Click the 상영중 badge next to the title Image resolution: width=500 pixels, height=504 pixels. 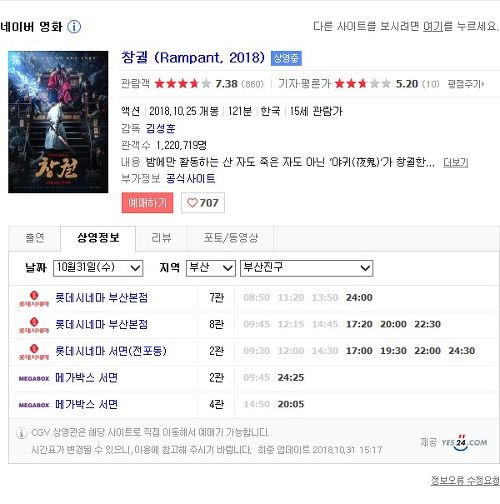pos(286,58)
